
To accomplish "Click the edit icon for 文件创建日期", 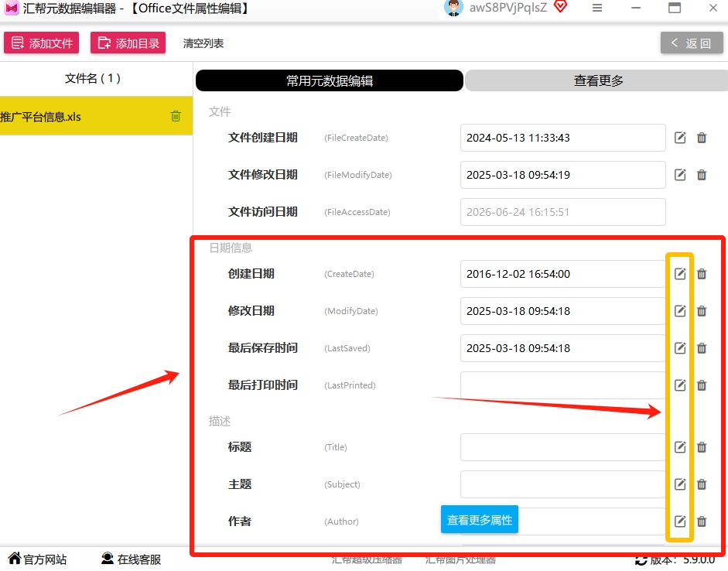I will click(680, 138).
